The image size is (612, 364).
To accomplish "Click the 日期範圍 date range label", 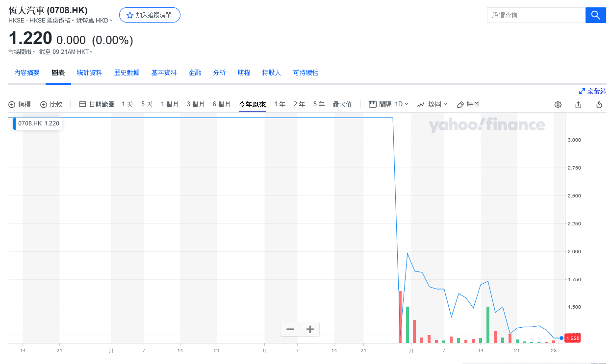I will 102,104.
